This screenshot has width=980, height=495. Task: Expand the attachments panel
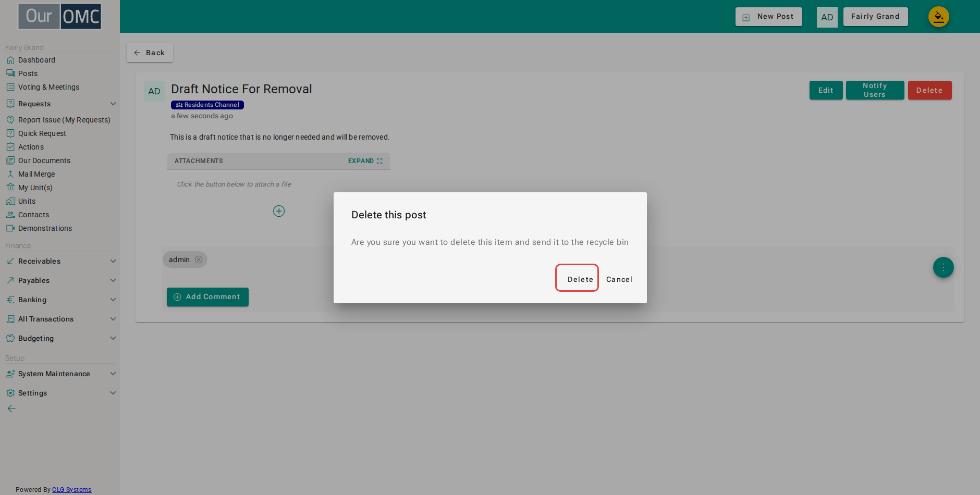click(x=365, y=161)
